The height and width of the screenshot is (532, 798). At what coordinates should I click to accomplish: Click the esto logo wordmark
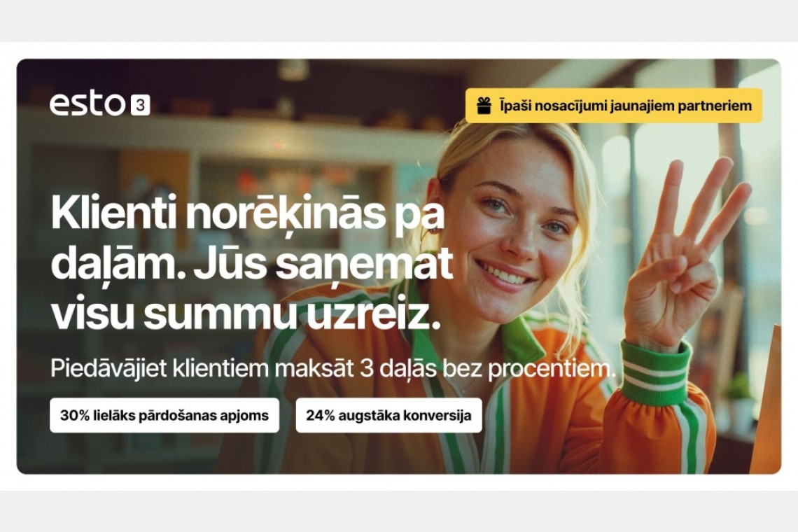(87, 104)
